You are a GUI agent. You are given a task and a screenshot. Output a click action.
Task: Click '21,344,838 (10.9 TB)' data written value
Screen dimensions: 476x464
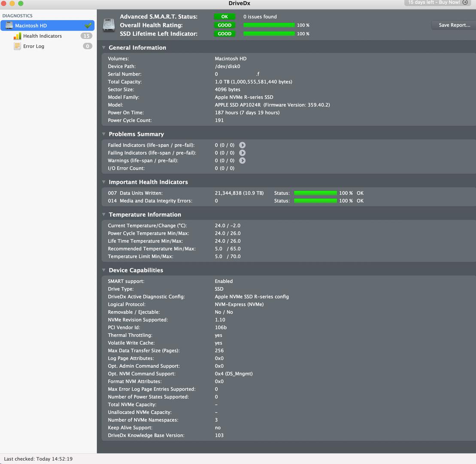tap(239, 193)
